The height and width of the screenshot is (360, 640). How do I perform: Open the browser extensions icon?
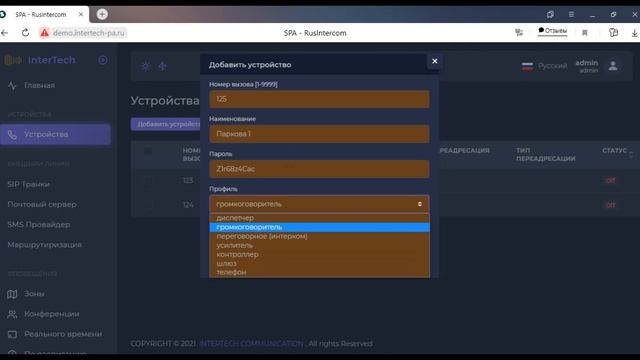(x=613, y=33)
